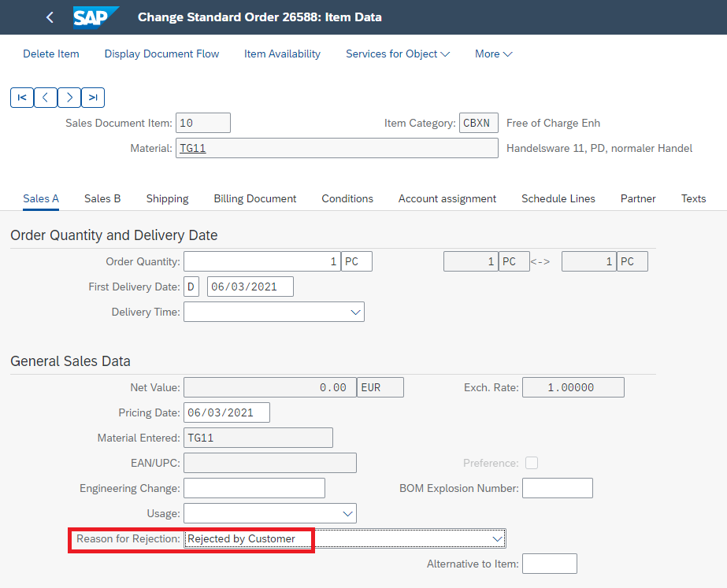Click the Order Quantity input field
Image resolution: width=727 pixels, height=588 pixels.
(262, 261)
